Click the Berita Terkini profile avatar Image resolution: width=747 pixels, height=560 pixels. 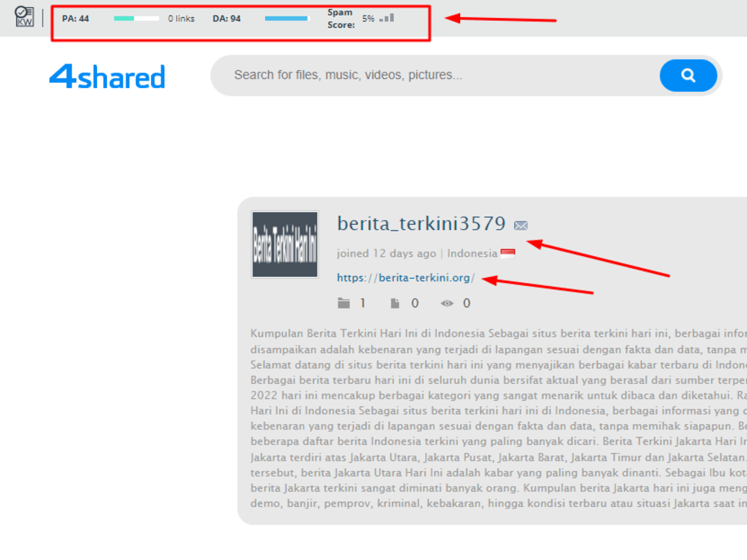click(285, 244)
